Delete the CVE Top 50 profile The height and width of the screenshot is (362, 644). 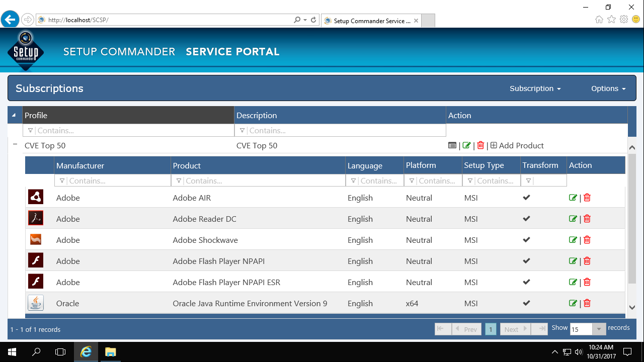[480, 145]
